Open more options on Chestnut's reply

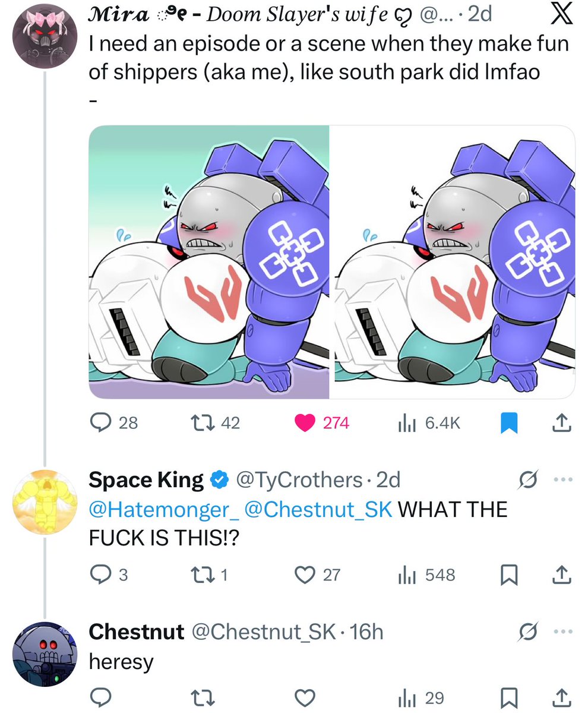coord(562,632)
